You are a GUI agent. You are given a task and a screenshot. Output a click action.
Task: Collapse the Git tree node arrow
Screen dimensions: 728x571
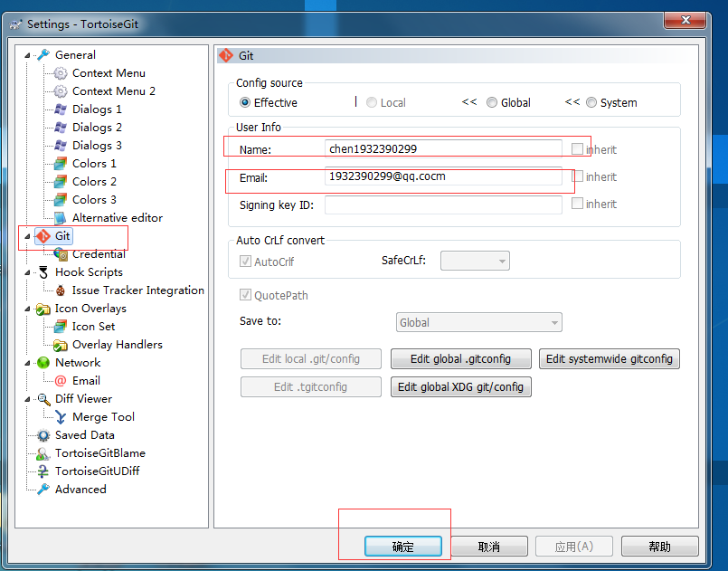[27, 236]
